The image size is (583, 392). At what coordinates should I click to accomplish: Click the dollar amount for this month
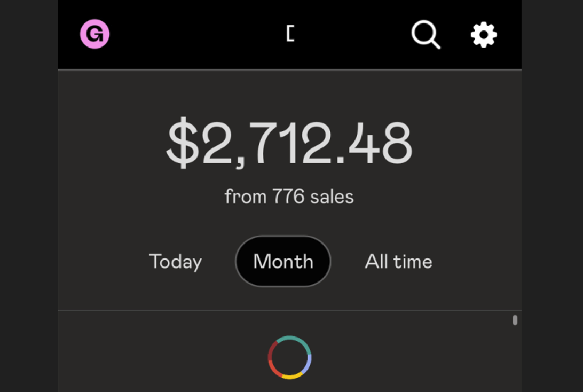[x=289, y=143]
